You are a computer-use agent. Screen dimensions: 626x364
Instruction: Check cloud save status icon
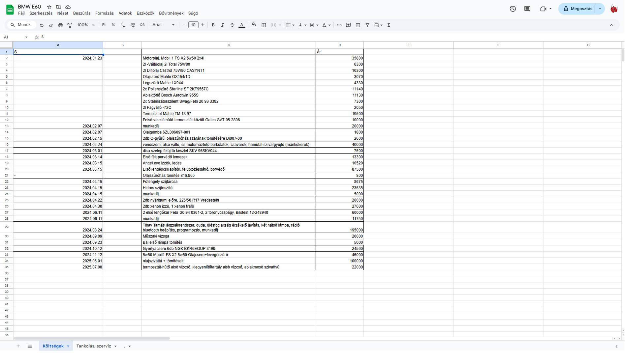click(68, 7)
